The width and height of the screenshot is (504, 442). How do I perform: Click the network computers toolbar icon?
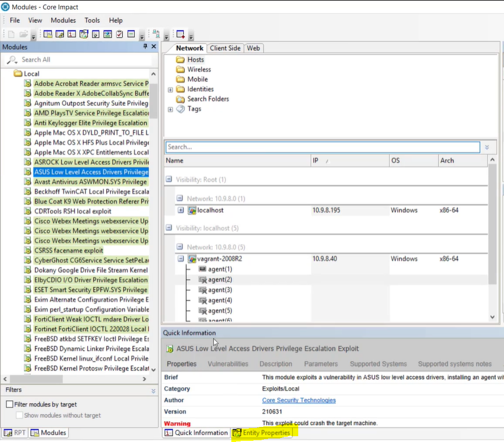point(156,34)
